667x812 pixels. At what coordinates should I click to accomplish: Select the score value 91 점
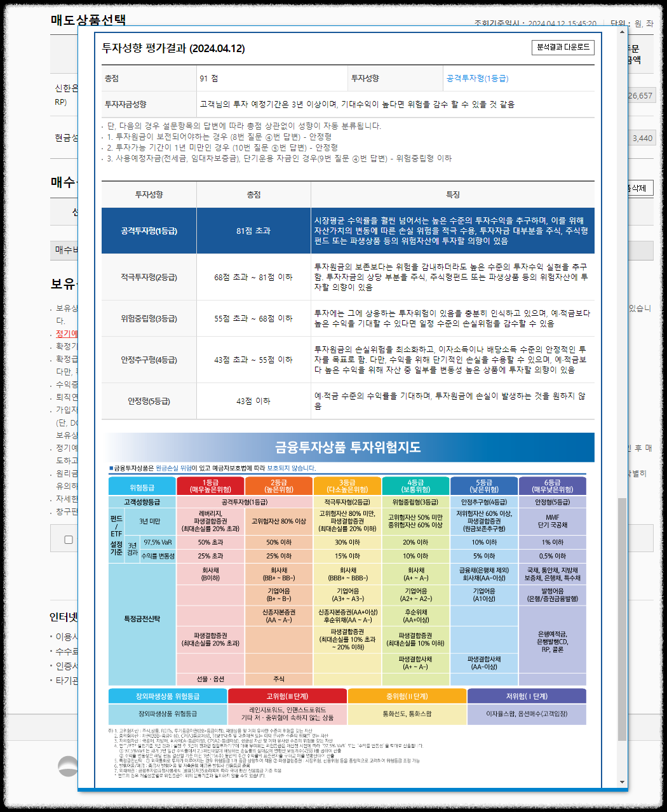coord(209,78)
